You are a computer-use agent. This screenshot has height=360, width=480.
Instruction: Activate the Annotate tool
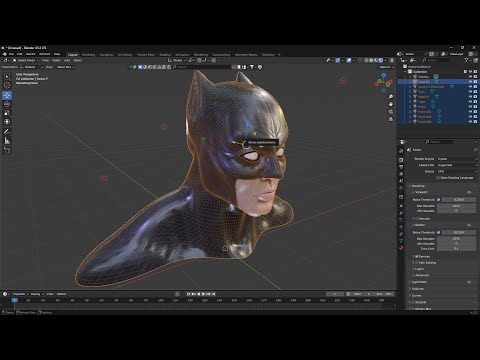(7, 132)
